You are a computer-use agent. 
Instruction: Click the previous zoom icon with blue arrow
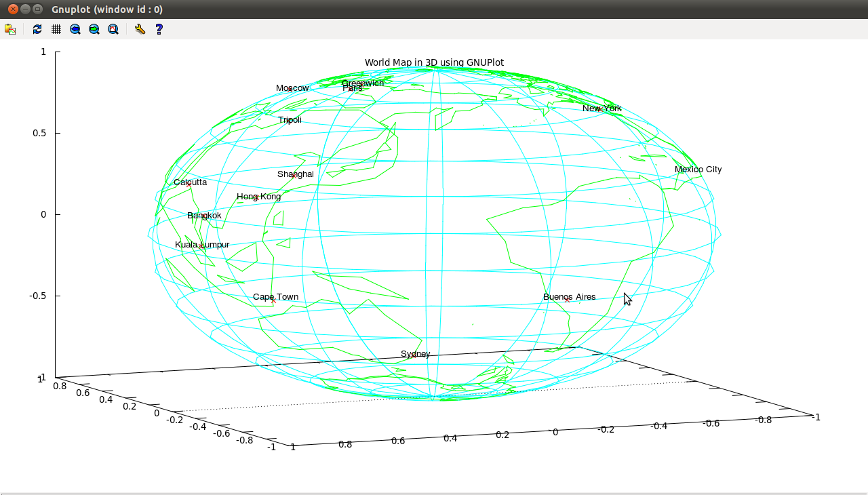click(75, 29)
